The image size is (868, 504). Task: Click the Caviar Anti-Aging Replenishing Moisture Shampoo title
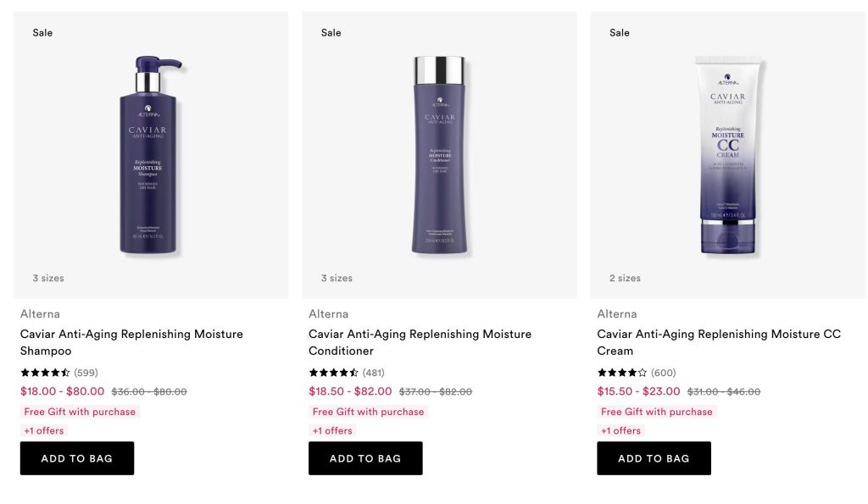tap(131, 342)
